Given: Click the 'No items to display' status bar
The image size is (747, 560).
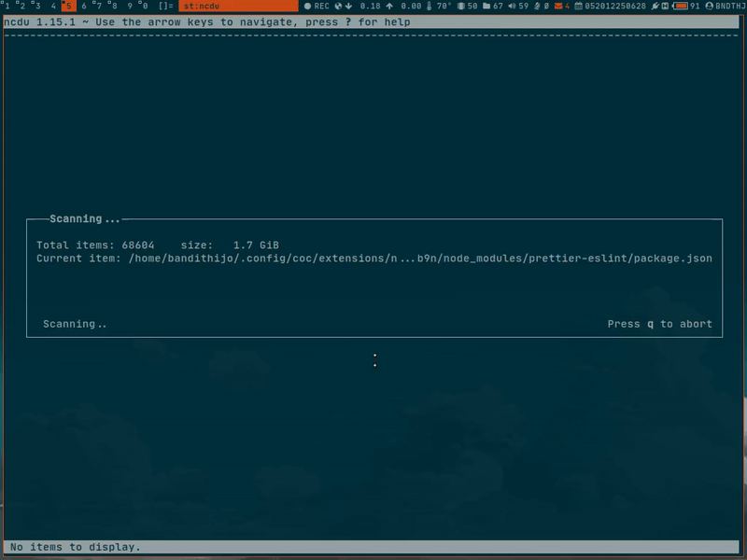Looking at the screenshot, I should pyautogui.click(x=76, y=547).
